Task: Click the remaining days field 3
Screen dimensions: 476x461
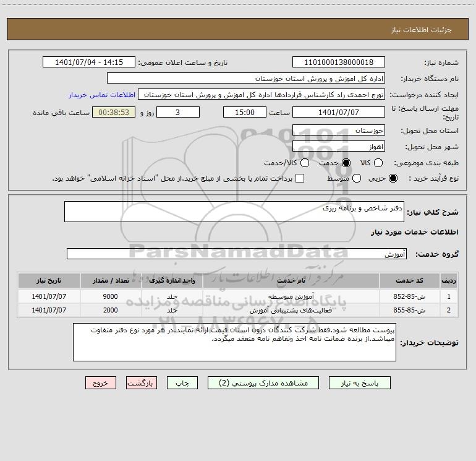Action: [x=178, y=112]
